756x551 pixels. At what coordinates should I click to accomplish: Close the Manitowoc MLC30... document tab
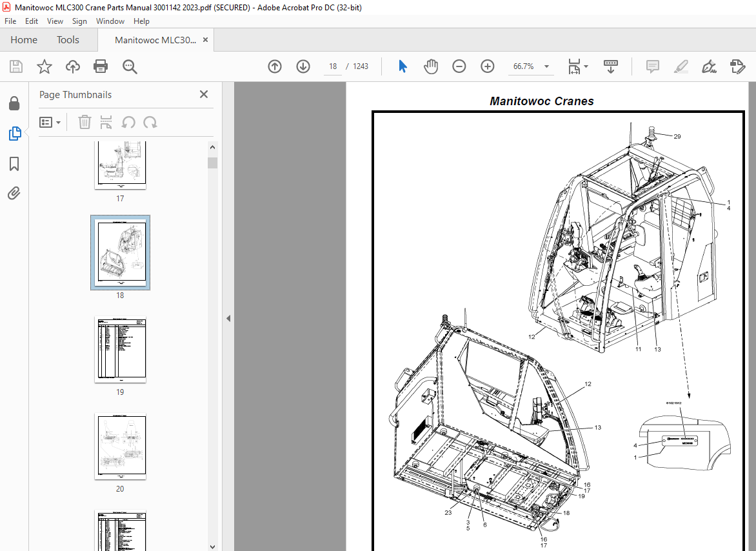(x=205, y=40)
